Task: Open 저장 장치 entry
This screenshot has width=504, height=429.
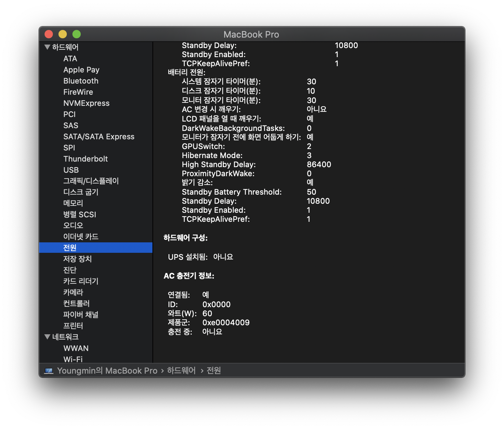Action: (x=78, y=259)
